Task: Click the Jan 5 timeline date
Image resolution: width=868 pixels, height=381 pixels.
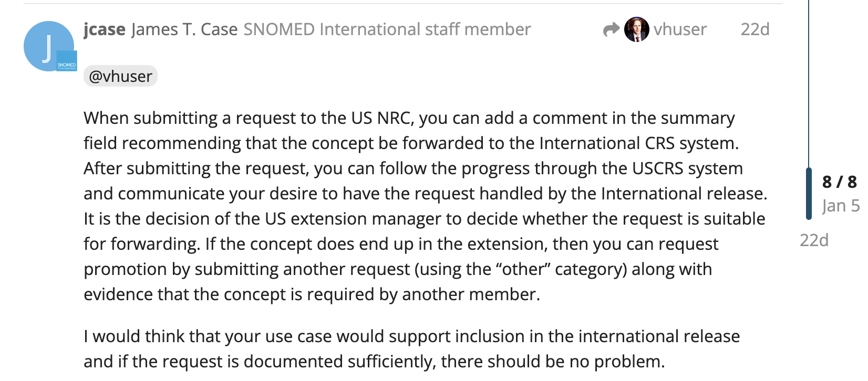Action: click(x=841, y=206)
